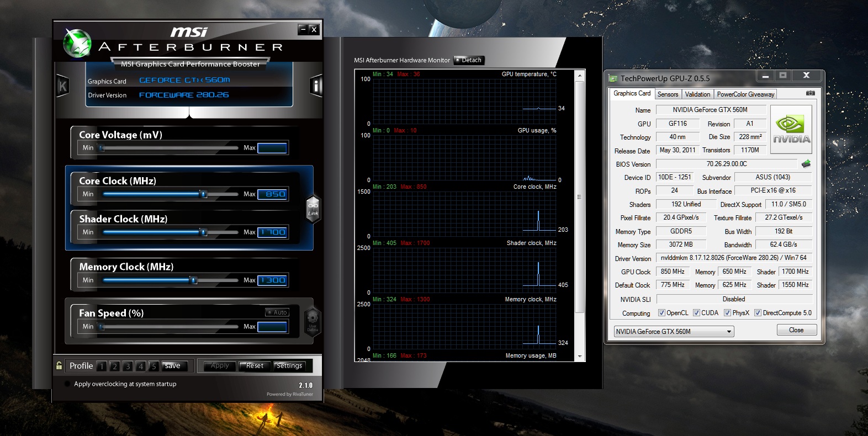Click the Memory Clock value field 1300
This screenshot has height=436, width=868.
(x=272, y=280)
